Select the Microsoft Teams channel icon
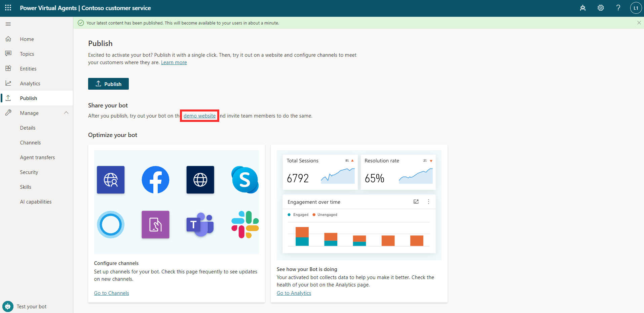The width and height of the screenshot is (644, 313). (x=200, y=224)
